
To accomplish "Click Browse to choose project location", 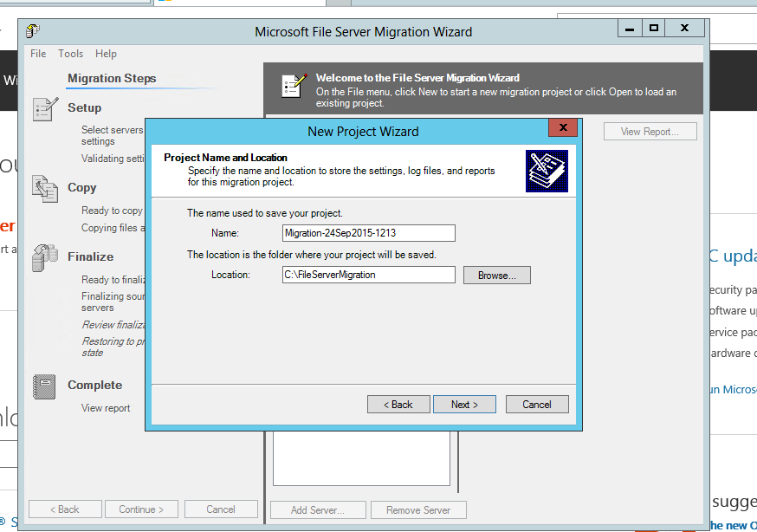I will tap(497, 276).
